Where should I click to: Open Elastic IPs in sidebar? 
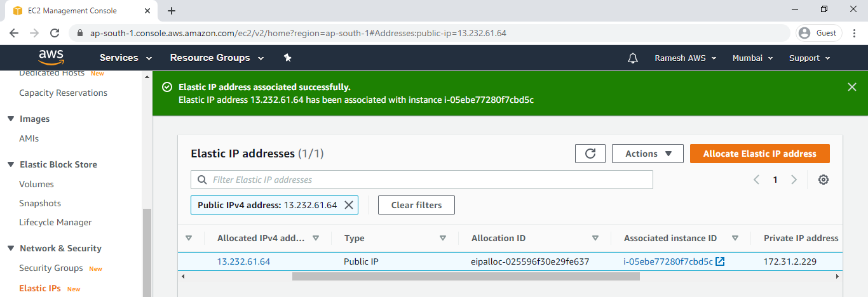[40, 288]
